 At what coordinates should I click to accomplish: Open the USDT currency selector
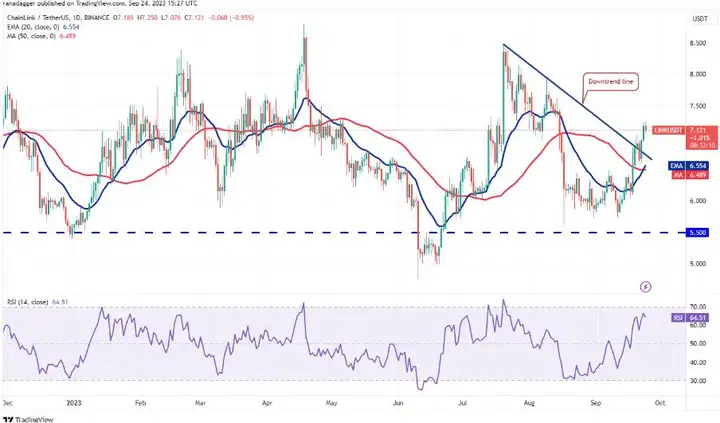[700, 19]
